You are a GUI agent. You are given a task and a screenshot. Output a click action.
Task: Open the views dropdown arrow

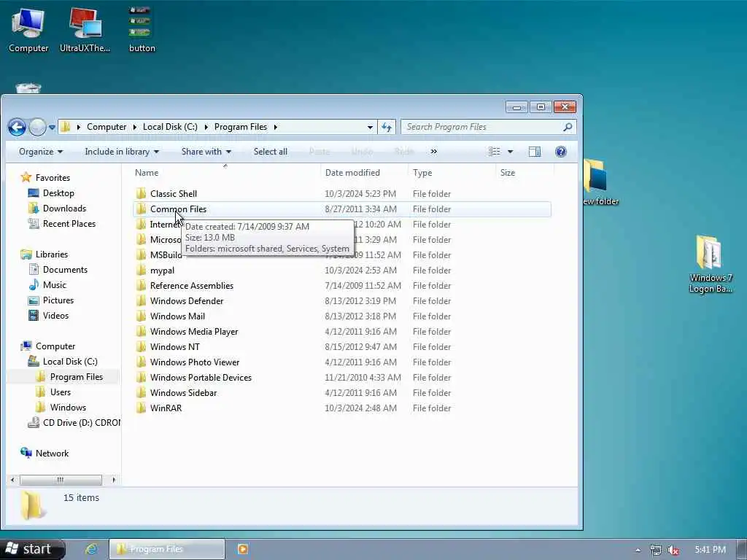pos(510,152)
